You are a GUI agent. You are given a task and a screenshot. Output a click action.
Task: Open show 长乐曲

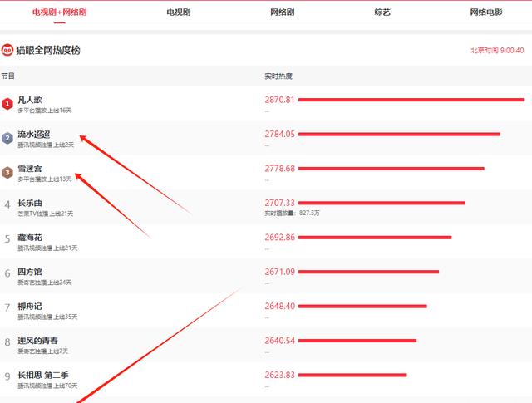pos(30,204)
